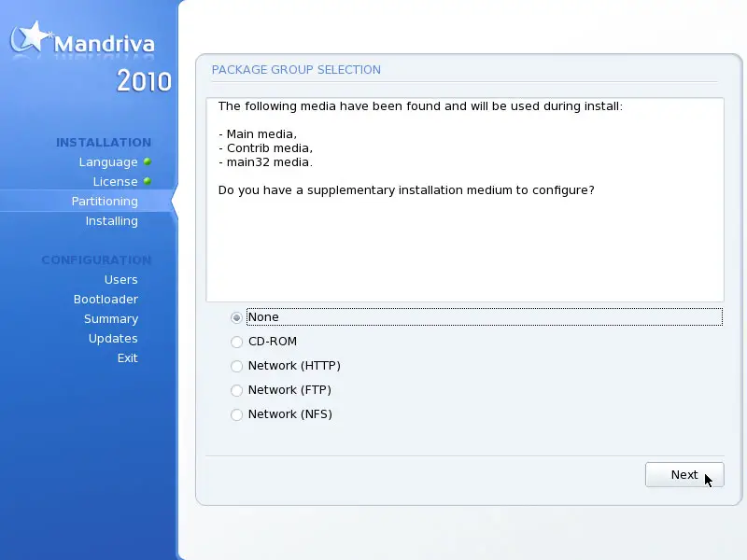The width and height of the screenshot is (747, 560).
Task: Click the 2010 version label
Action: (144, 81)
